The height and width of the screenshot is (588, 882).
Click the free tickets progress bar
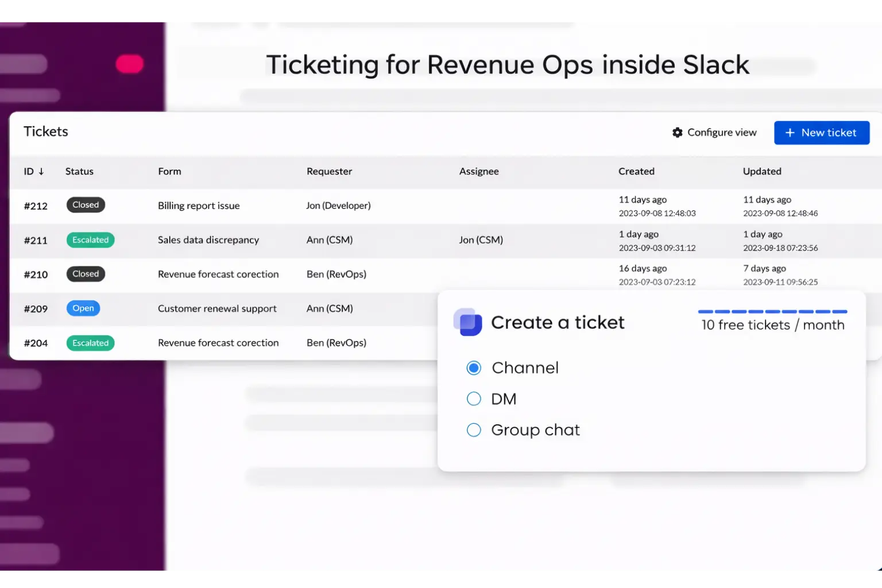click(772, 311)
